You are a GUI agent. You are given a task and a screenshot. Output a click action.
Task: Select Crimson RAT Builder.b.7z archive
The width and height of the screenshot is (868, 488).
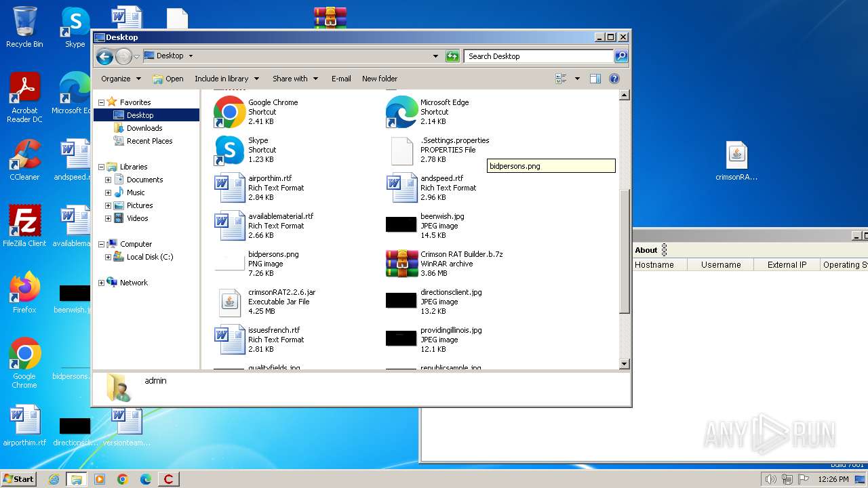(x=445, y=264)
